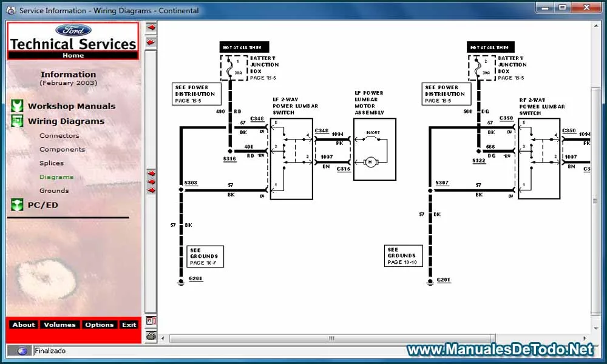Image resolution: width=607 pixels, height=364 pixels.
Task: Open the Connectors link
Action: 59,135
